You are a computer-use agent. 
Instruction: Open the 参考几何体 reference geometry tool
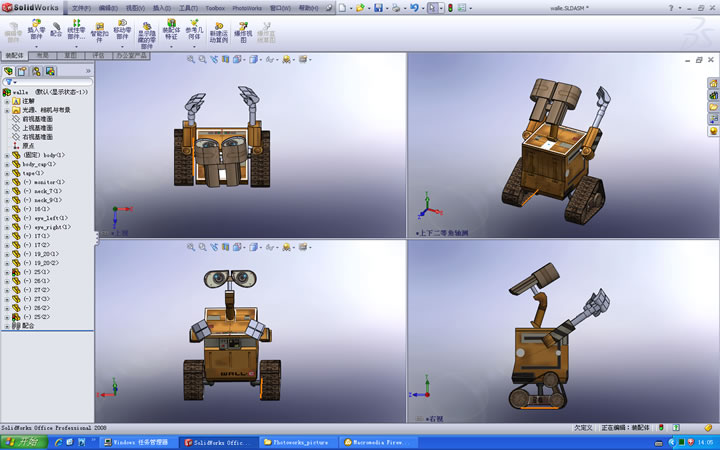(194, 29)
